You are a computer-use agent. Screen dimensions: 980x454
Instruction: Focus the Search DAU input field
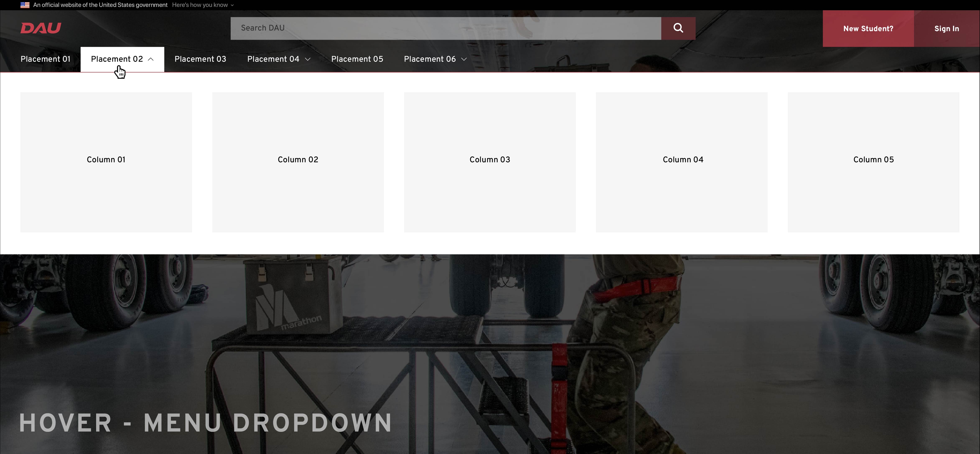445,28
